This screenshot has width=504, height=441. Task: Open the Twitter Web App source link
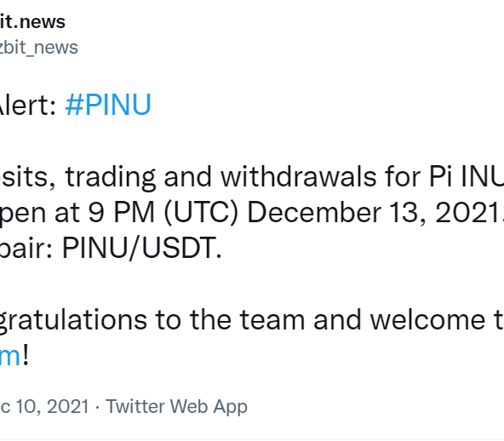click(176, 407)
